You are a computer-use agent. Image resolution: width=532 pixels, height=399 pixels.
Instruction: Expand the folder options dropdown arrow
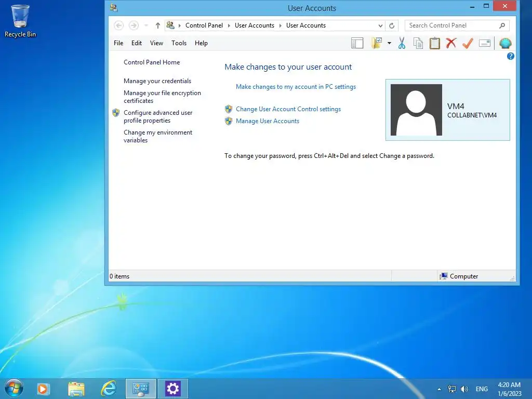coord(389,43)
